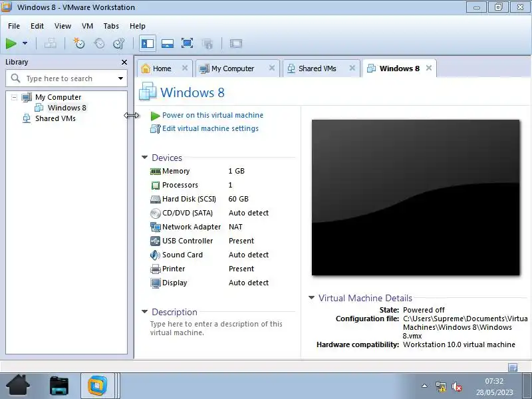Image resolution: width=532 pixels, height=399 pixels.
Task: Close the Windows 8 tab
Action: coord(429,68)
